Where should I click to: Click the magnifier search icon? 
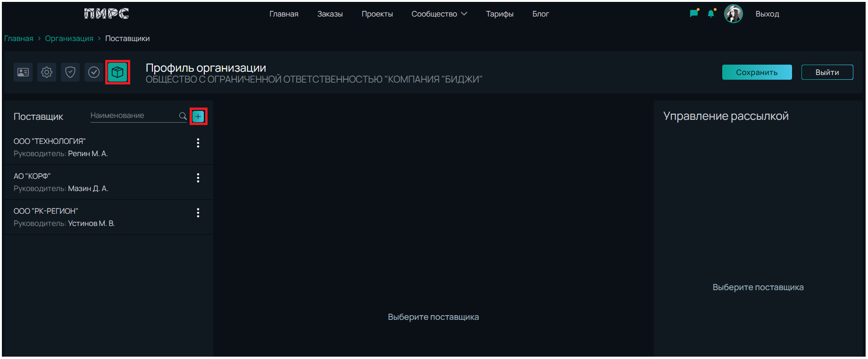[183, 116]
